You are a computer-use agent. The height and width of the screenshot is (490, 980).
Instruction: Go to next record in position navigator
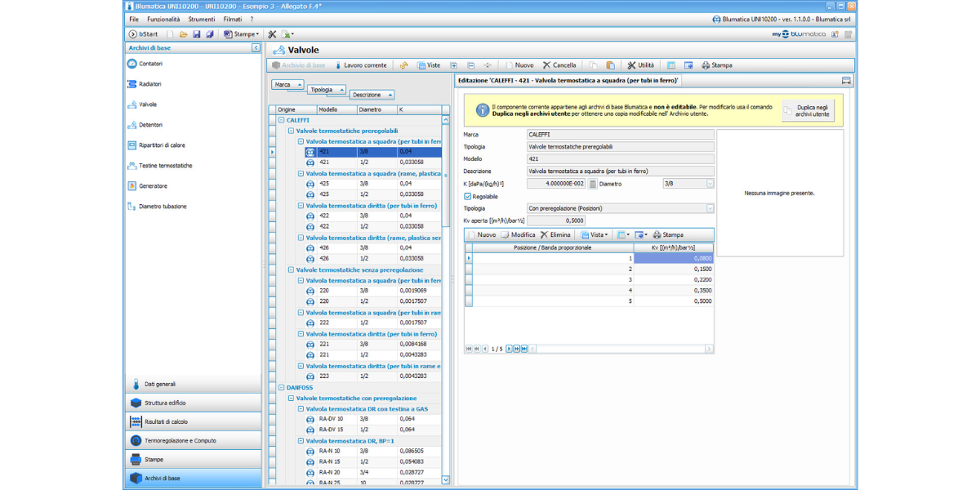click(x=510, y=349)
